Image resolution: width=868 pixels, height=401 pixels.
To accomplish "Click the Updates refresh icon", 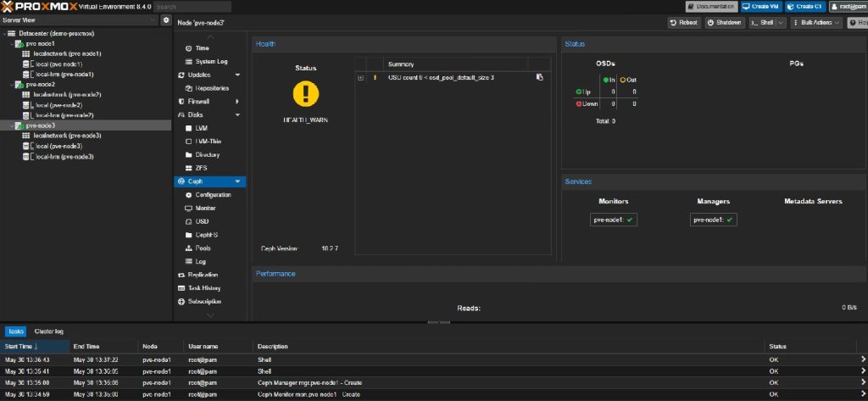I will tap(181, 75).
